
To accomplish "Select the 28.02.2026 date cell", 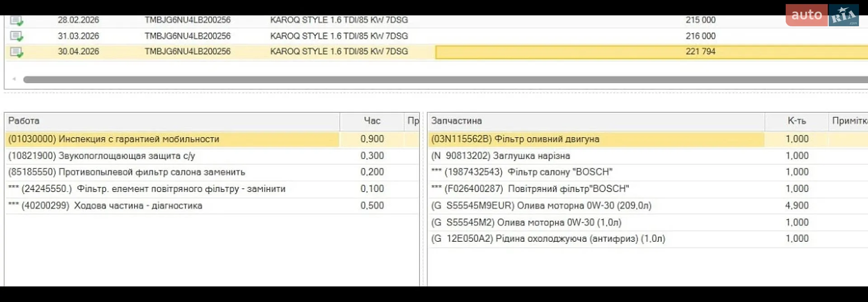I will [x=78, y=20].
